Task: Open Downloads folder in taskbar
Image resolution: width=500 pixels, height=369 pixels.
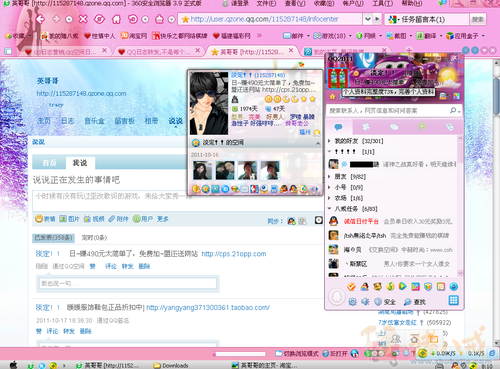Action: point(171,366)
